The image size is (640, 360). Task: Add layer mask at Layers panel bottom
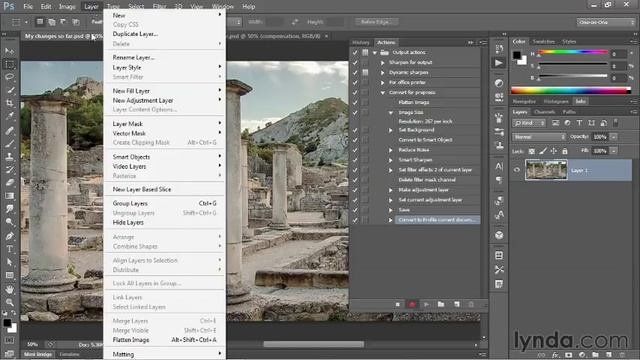[569, 355]
